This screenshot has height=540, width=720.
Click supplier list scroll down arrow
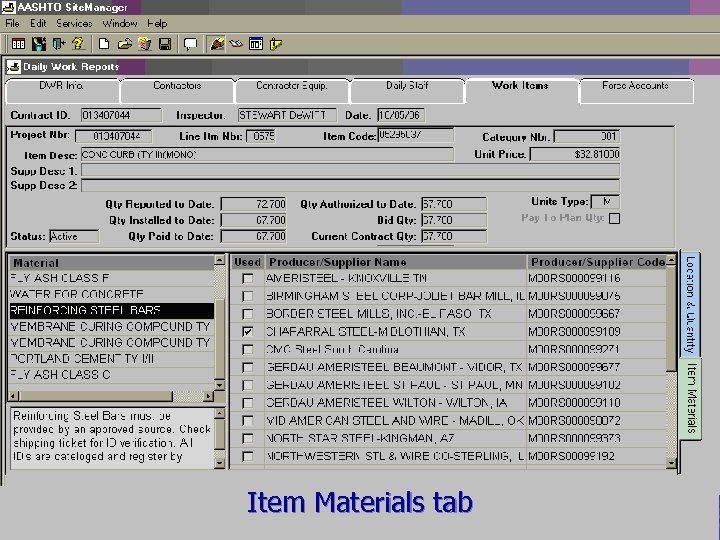pyautogui.click(x=671, y=463)
